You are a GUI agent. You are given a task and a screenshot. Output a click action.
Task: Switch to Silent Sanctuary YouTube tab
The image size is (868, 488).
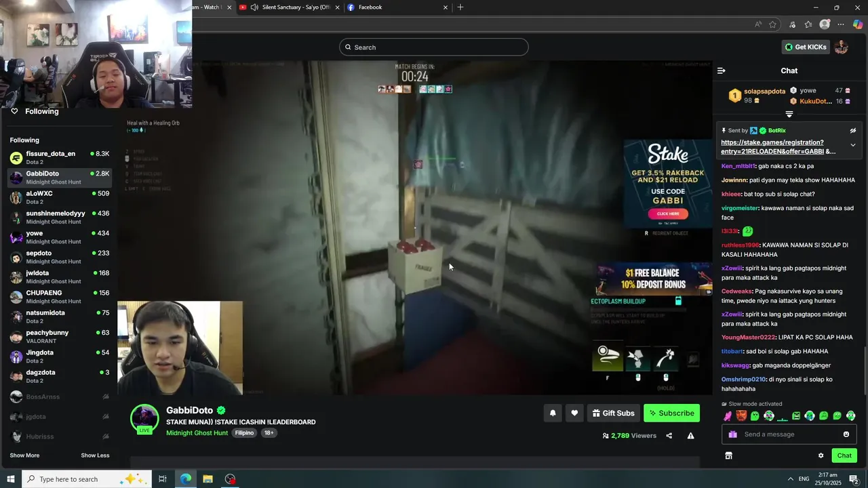288,7
